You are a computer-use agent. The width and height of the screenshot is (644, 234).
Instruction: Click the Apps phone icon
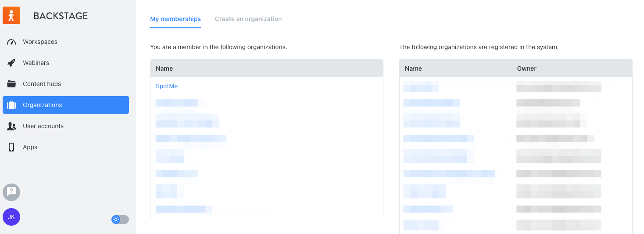coord(11,147)
